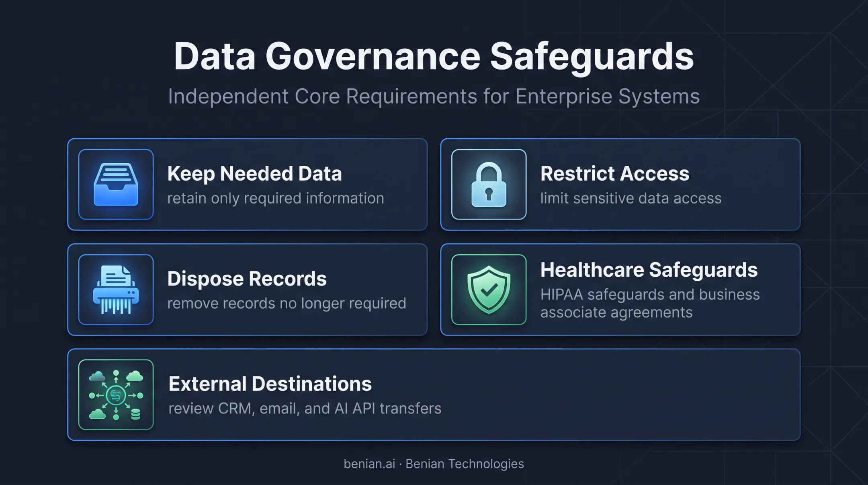Click the file tray icon beside Keep Needed Data
The height and width of the screenshot is (485, 868).
[116, 184]
